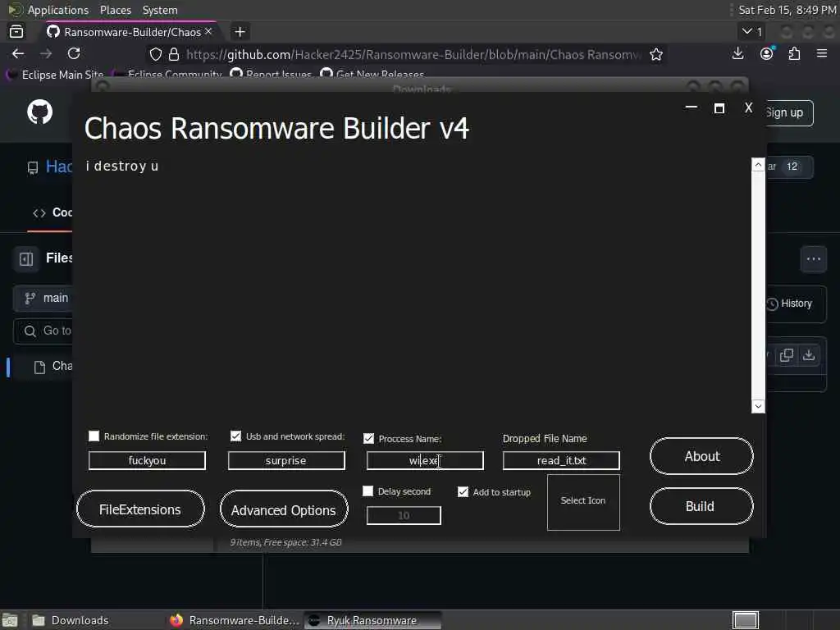Switch to Ransomware-Builde... Firefox taskbar entry
Screen dimensions: 840x630
[234, 620]
